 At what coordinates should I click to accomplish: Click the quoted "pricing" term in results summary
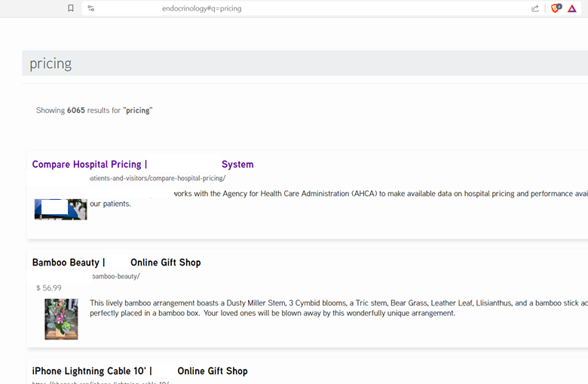coord(137,110)
